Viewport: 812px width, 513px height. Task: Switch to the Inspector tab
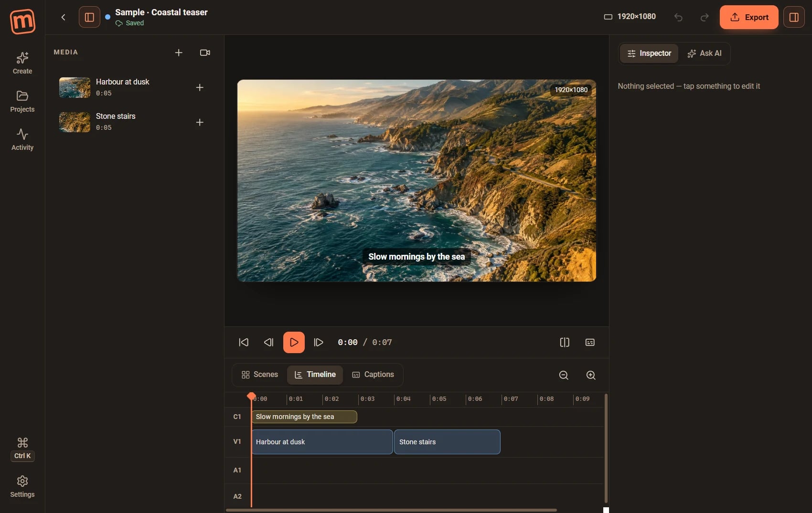pyautogui.click(x=649, y=53)
